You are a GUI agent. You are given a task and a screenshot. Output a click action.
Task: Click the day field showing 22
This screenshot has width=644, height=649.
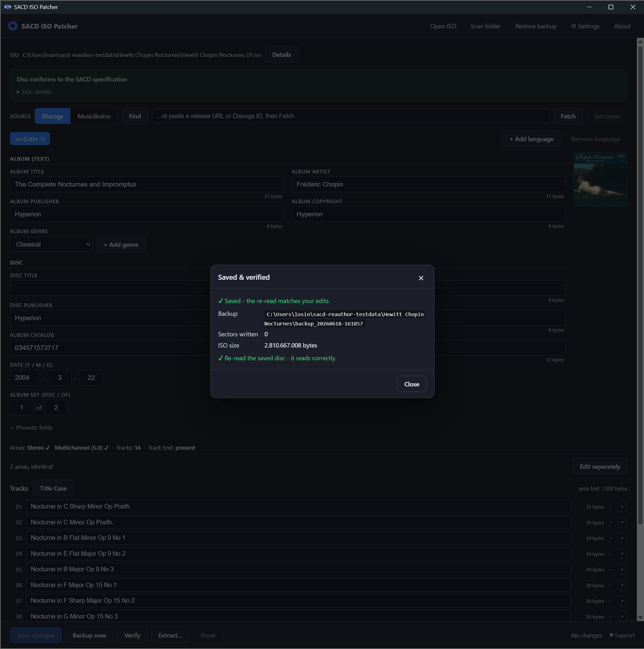coord(91,378)
